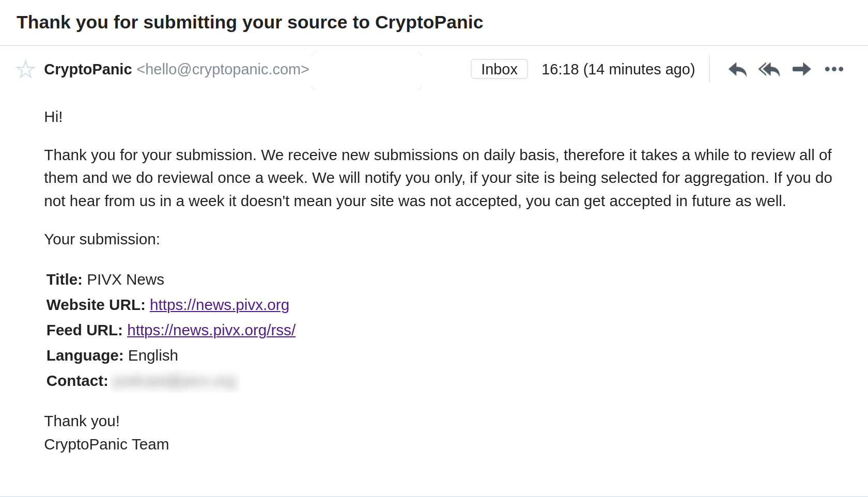Click the "Thank you!" closing line

click(82, 421)
